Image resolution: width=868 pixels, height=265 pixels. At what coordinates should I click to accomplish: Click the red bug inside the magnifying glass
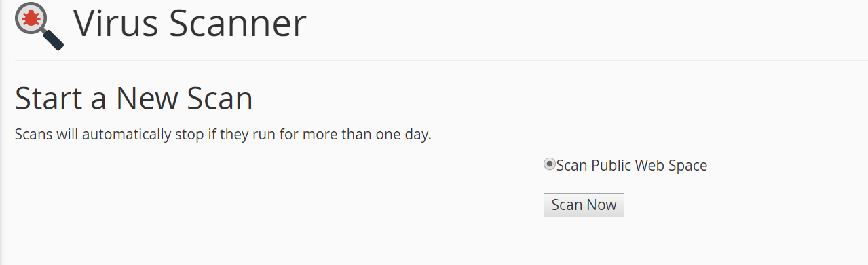point(31,18)
